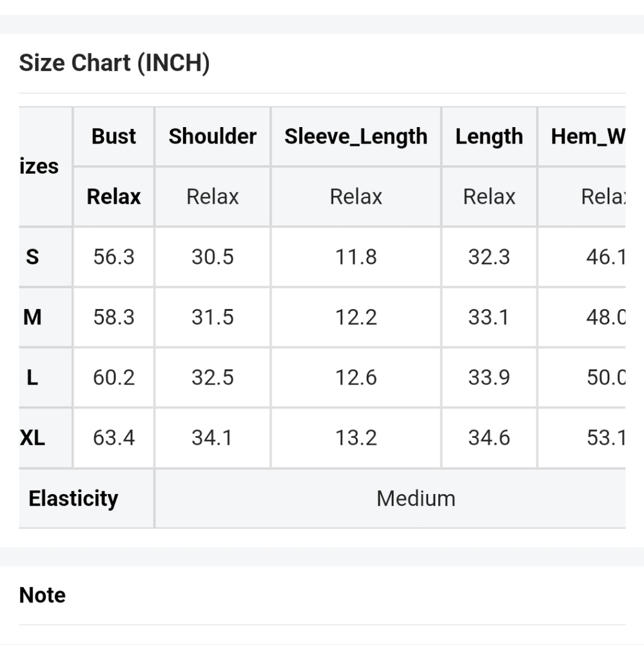Screen dimensions: 644x645
Task: Click the Length value 32.3 for S
Action: pyautogui.click(x=489, y=257)
